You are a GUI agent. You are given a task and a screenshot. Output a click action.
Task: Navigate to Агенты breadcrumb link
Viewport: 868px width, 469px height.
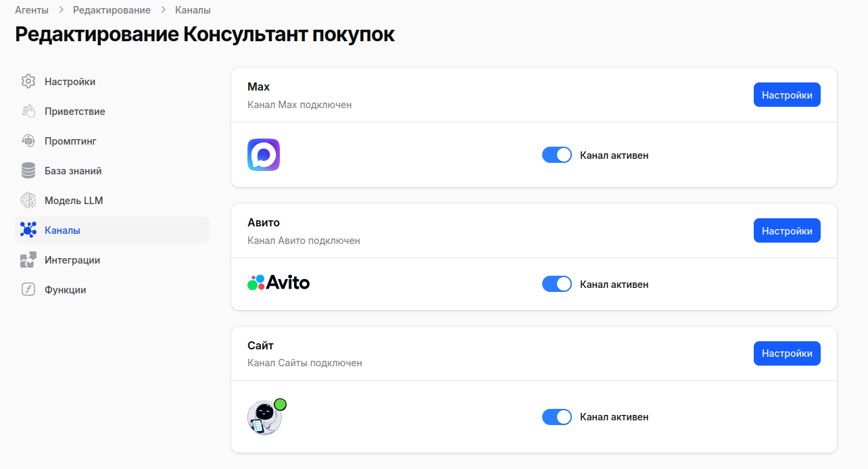[x=32, y=10]
